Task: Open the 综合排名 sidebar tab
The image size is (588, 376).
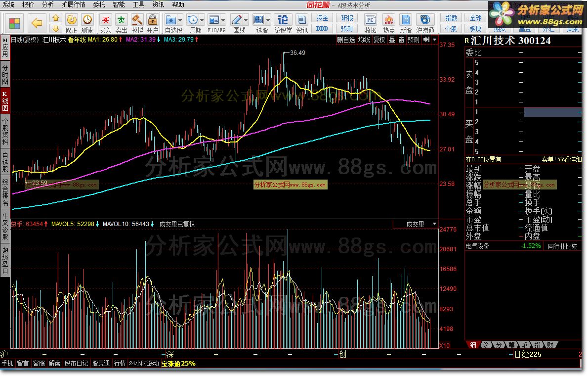Action: (x=5, y=193)
